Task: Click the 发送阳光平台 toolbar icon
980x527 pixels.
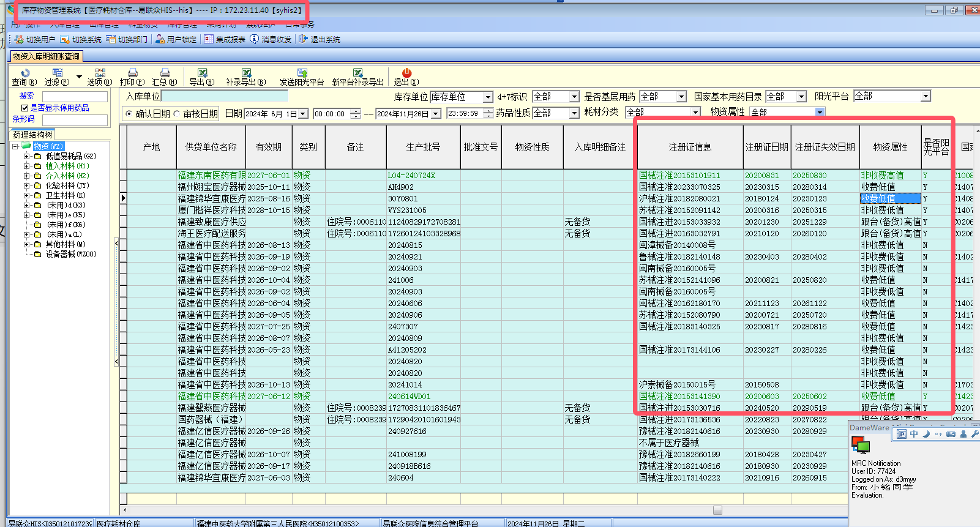Action: click(302, 73)
